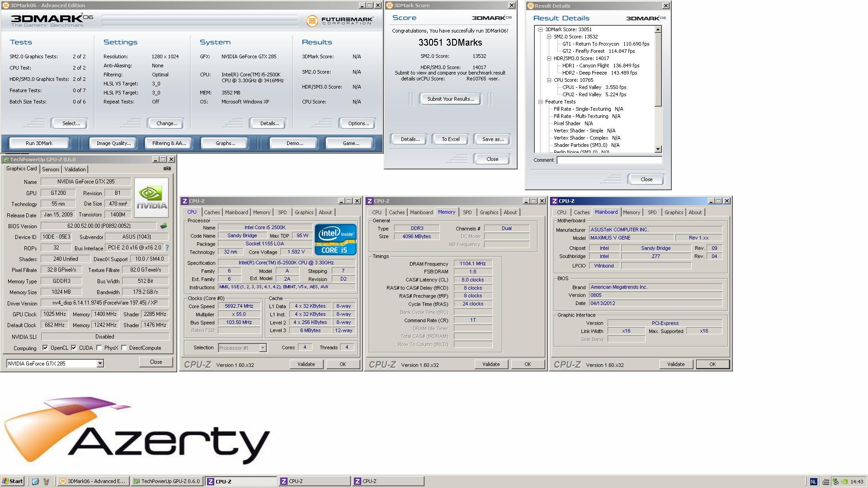The height and width of the screenshot is (488, 868).
Task: Collapse the Feature Tests tree node
Action: pos(540,102)
